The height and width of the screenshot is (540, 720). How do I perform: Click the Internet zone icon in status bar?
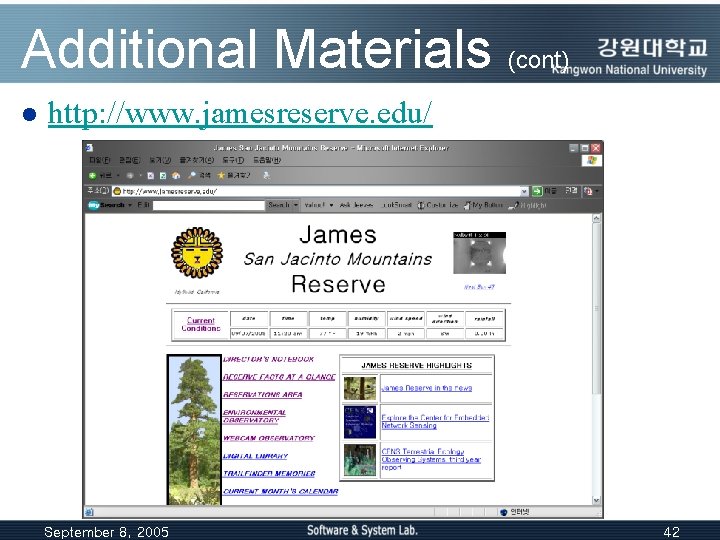click(x=503, y=512)
